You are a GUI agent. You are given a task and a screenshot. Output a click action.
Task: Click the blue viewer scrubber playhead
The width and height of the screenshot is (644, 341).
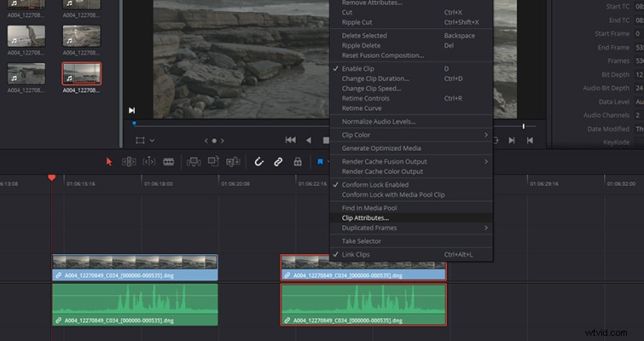[134, 123]
